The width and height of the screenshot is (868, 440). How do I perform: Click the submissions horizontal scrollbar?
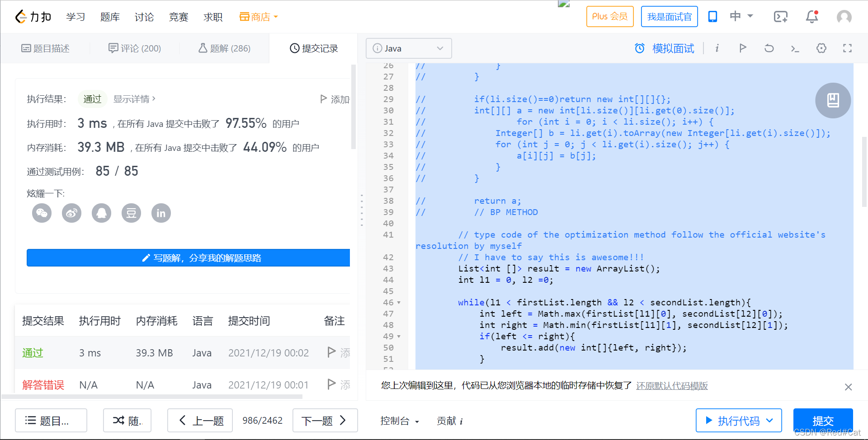152,397
